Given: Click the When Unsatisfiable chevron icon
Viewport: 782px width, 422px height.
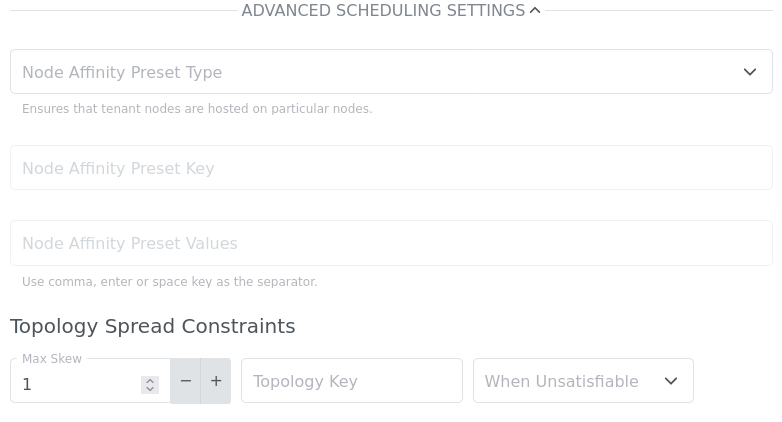Looking at the screenshot, I should pos(671,381).
